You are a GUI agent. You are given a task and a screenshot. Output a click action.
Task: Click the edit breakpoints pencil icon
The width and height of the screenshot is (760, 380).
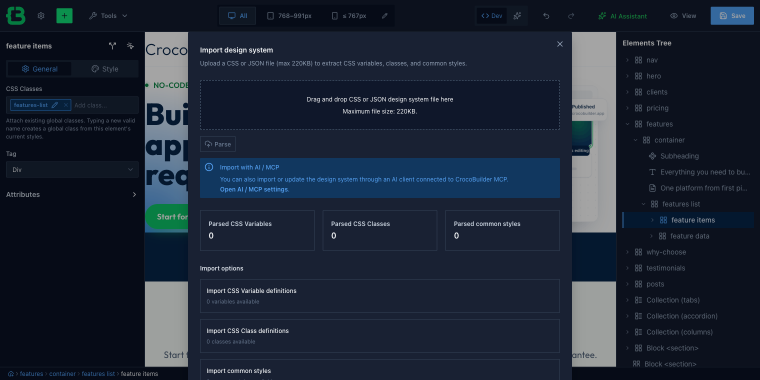(x=384, y=16)
